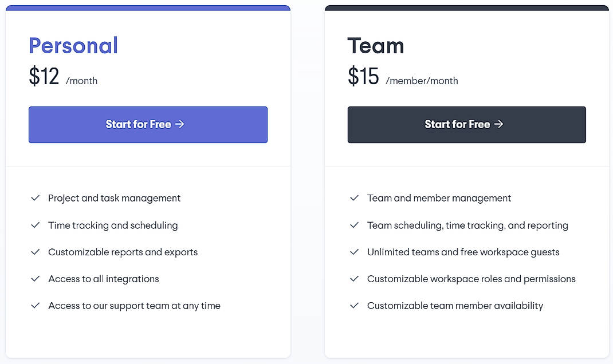613x364 pixels.
Task: Click the purple bar atop the Personal card
Action: 148,7
